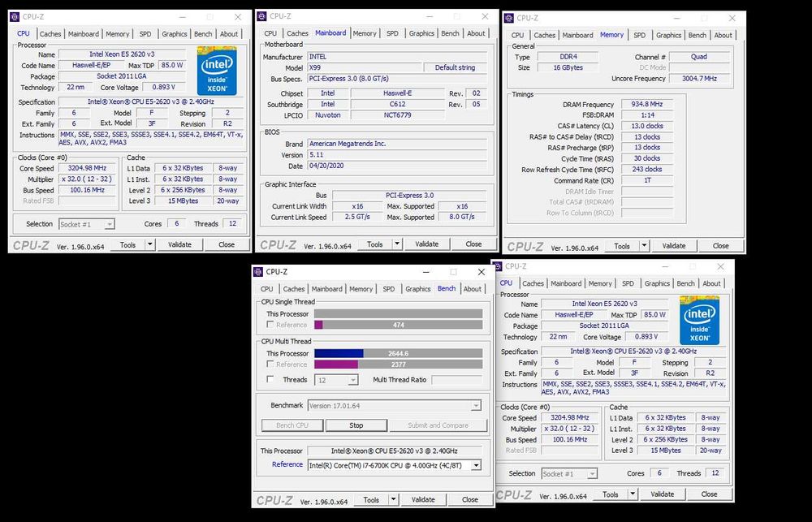Image resolution: width=812 pixels, height=522 pixels.
Task: Click Close button in top-left CPU window
Action: point(227,244)
